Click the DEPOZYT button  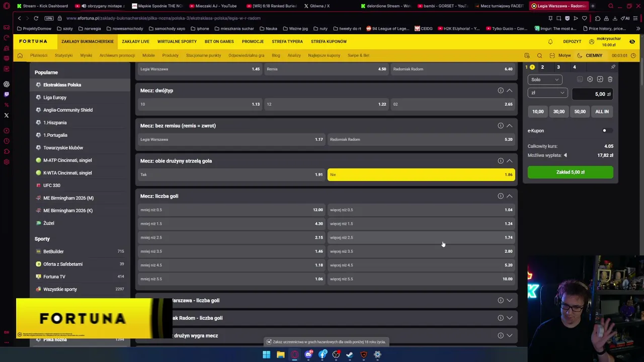pos(572,42)
